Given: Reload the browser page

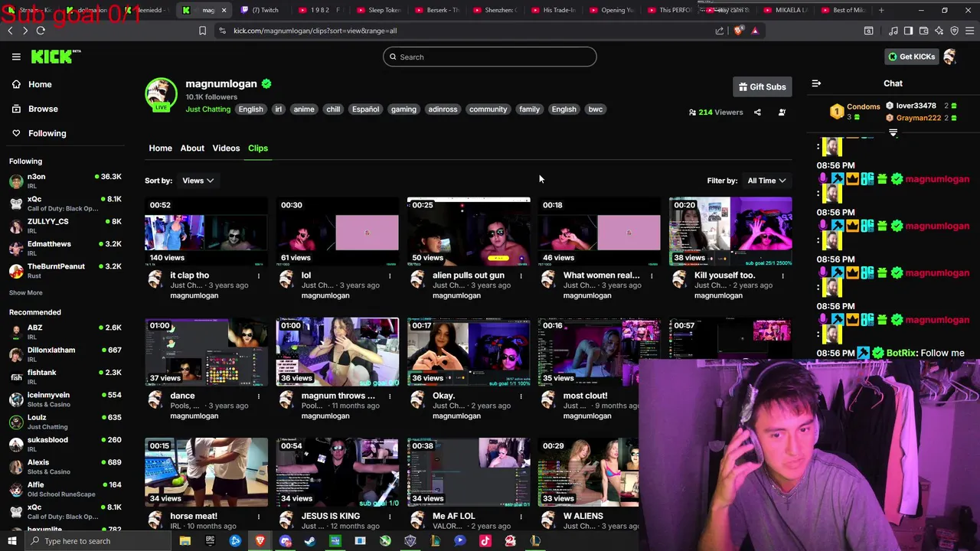Looking at the screenshot, I should click(x=41, y=31).
